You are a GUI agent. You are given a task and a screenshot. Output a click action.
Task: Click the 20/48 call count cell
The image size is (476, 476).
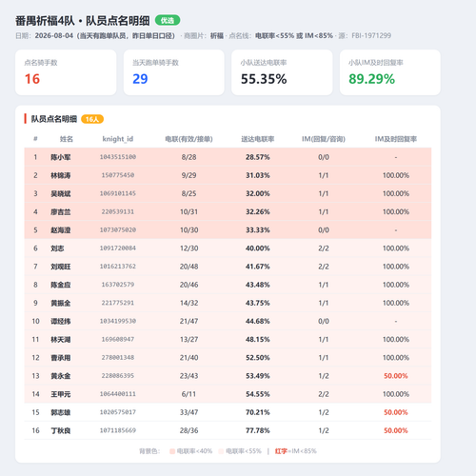pos(188,267)
